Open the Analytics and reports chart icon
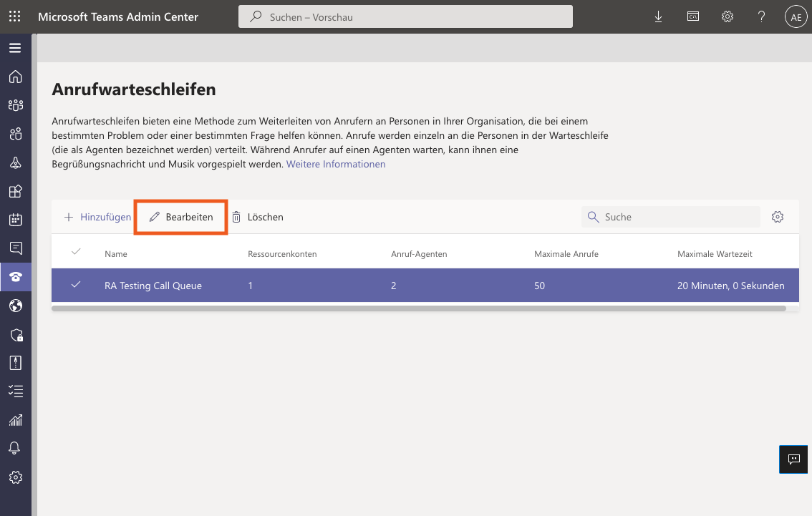This screenshot has width=812, height=516. tap(16, 419)
